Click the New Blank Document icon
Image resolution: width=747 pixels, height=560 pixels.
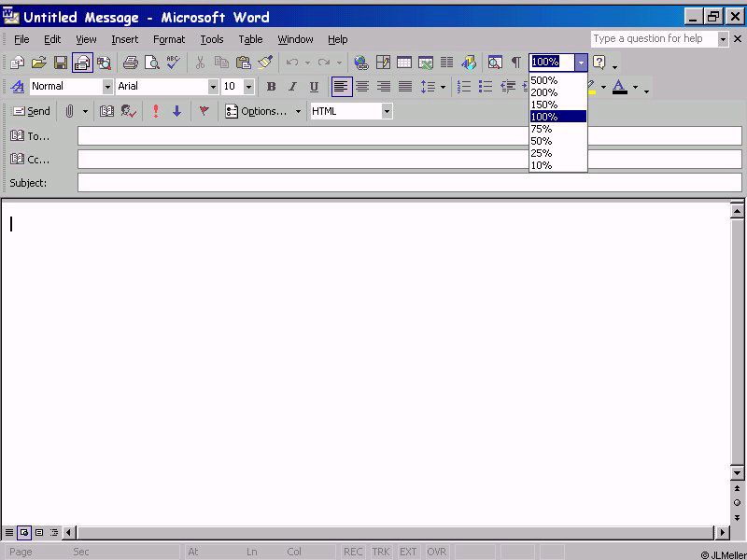(18, 63)
